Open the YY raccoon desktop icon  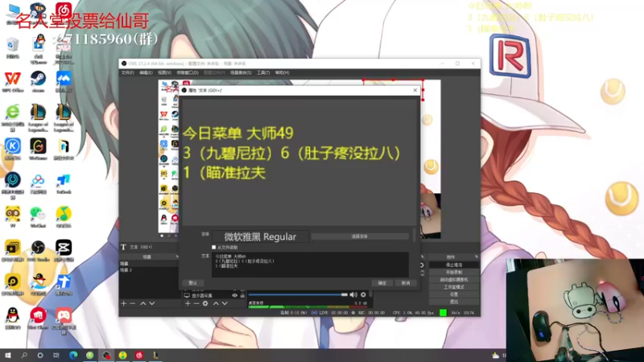tap(13, 216)
